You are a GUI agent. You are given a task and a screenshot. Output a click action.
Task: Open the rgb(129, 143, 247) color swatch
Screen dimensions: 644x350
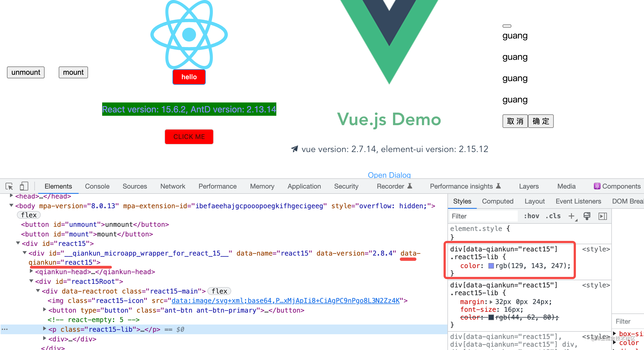(x=491, y=266)
